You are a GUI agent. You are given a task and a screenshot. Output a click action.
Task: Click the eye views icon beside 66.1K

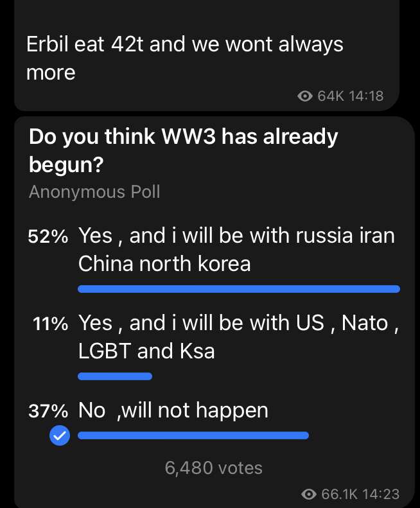coord(309,494)
